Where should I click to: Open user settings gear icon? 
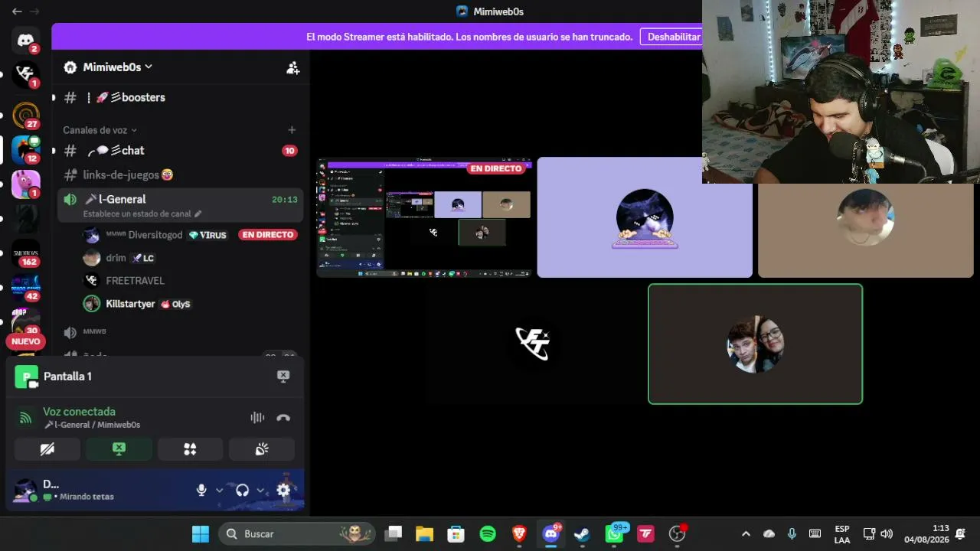tap(283, 490)
